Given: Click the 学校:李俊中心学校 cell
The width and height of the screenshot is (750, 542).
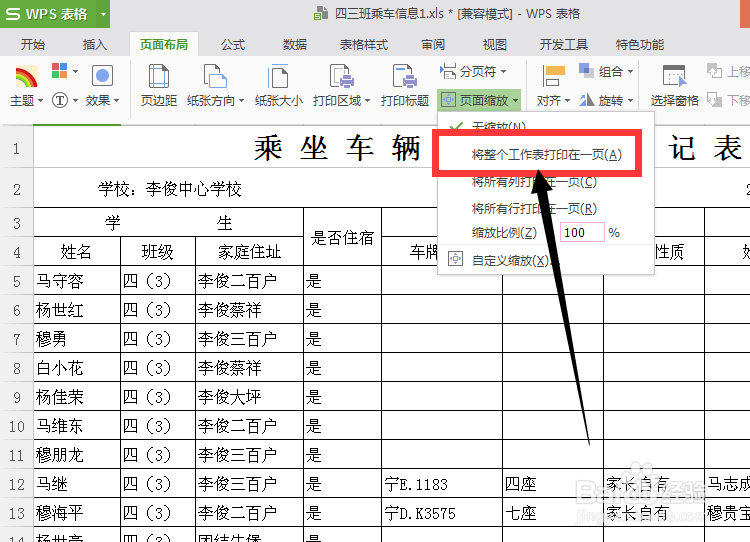Looking at the screenshot, I should (169, 189).
